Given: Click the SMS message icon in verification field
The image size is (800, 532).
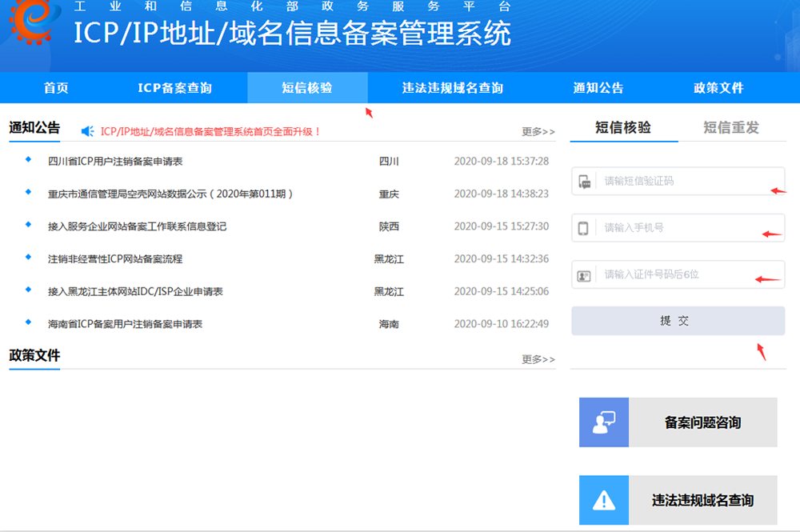Looking at the screenshot, I should [584, 182].
